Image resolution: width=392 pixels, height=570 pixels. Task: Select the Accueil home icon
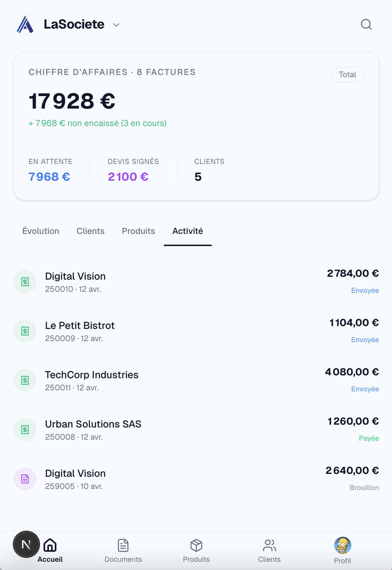[x=50, y=545]
